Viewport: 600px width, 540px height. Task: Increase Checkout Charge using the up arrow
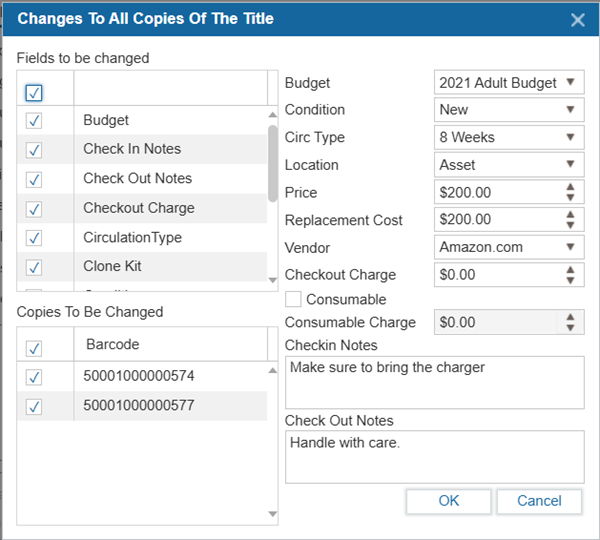pyautogui.click(x=570, y=269)
